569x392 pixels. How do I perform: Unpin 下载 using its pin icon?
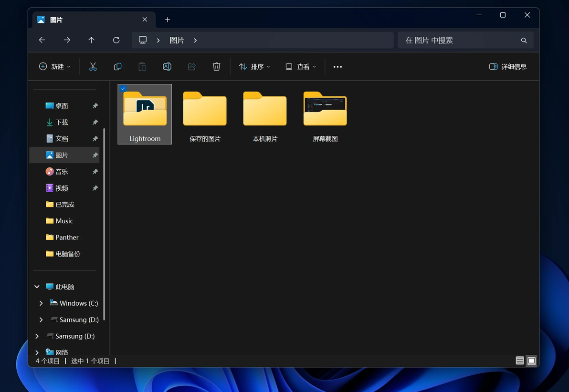coord(95,122)
